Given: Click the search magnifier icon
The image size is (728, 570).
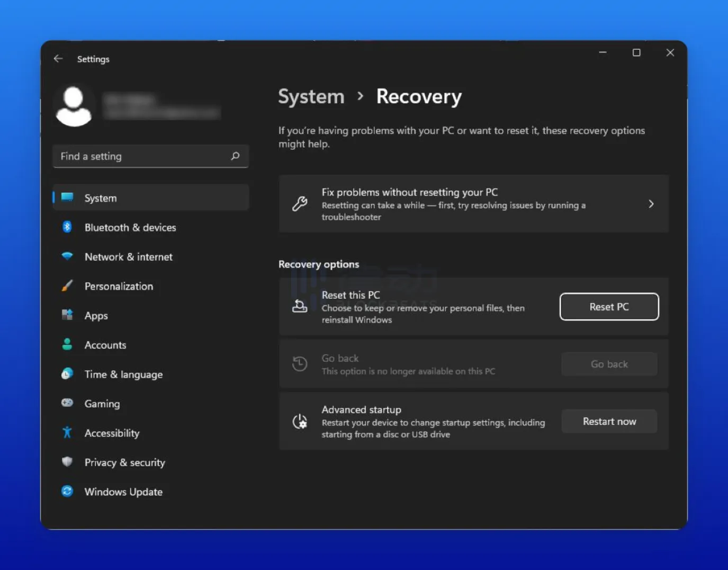Looking at the screenshot, I should pos(235,156).
